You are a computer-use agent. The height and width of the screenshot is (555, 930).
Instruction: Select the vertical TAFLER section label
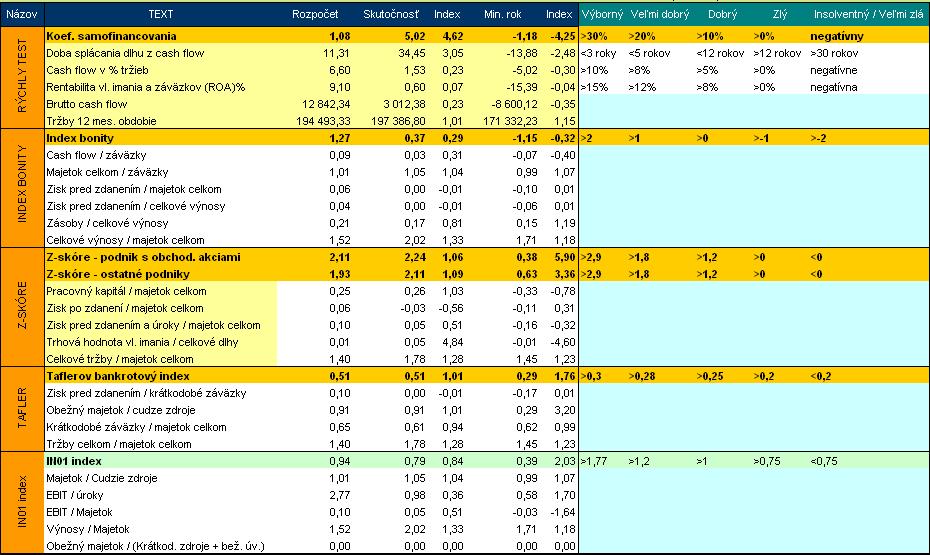pyautogui.click(x=22, y=409)
